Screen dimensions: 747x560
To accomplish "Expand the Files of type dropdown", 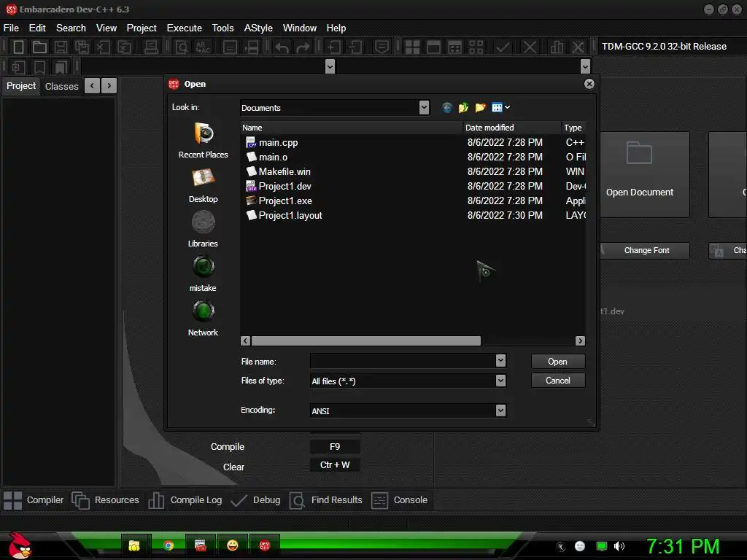I will [x=500, y=381].
